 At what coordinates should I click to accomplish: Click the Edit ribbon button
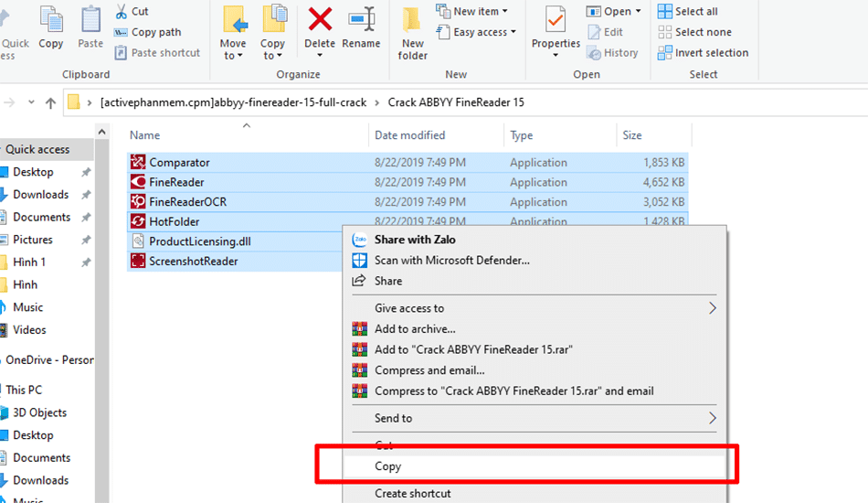click(605, 32)
